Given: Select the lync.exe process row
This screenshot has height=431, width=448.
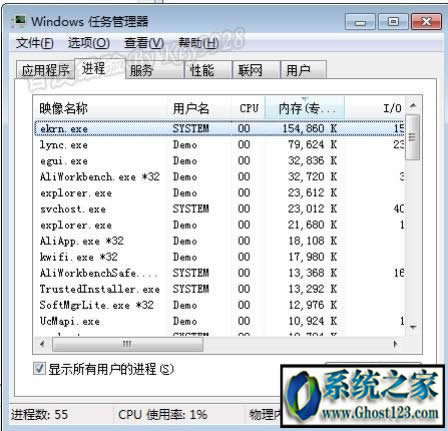Looking at the screenshot, I should tap(219, 145).
